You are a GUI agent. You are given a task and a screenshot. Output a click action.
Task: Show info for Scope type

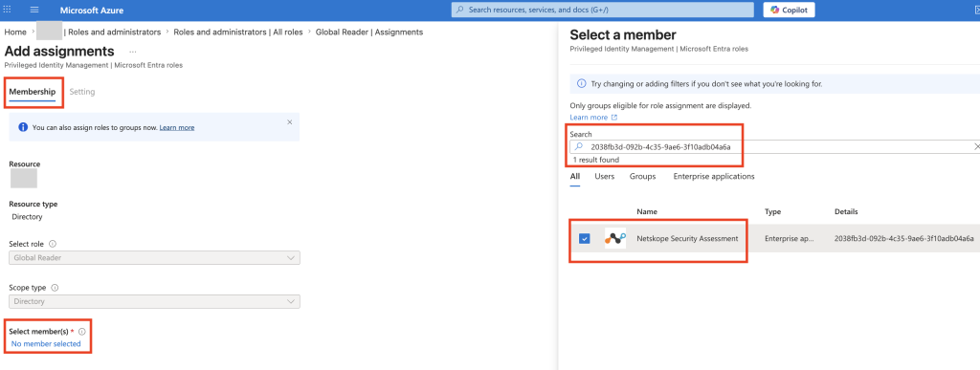tap(55, 289)
